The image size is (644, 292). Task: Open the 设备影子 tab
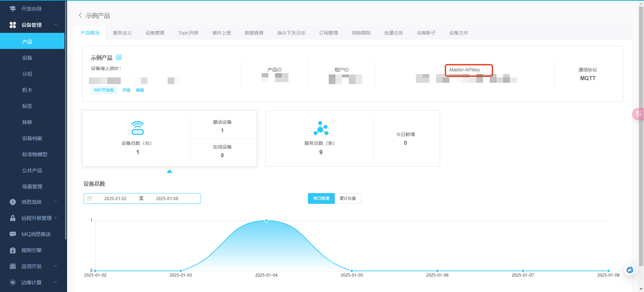(426, 33)
